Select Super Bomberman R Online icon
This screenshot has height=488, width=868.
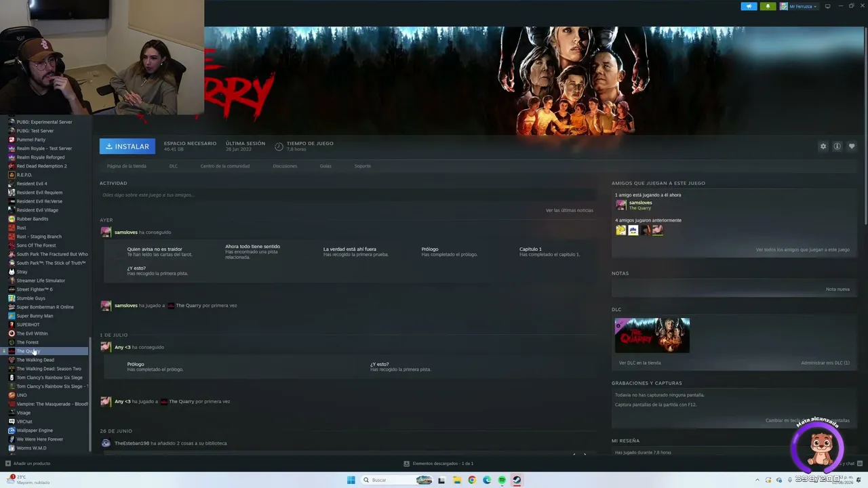(x=12, y=307)
